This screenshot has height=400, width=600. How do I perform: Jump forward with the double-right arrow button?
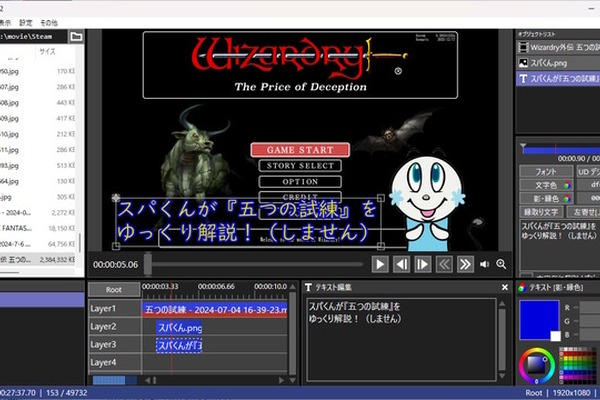click(x=465, y=264)
